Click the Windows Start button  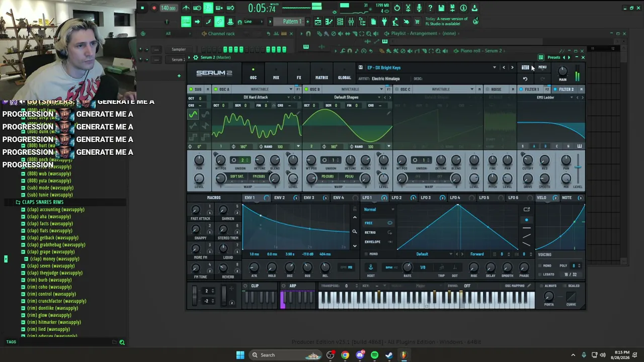pyautogui.click(x=240, y=355)
